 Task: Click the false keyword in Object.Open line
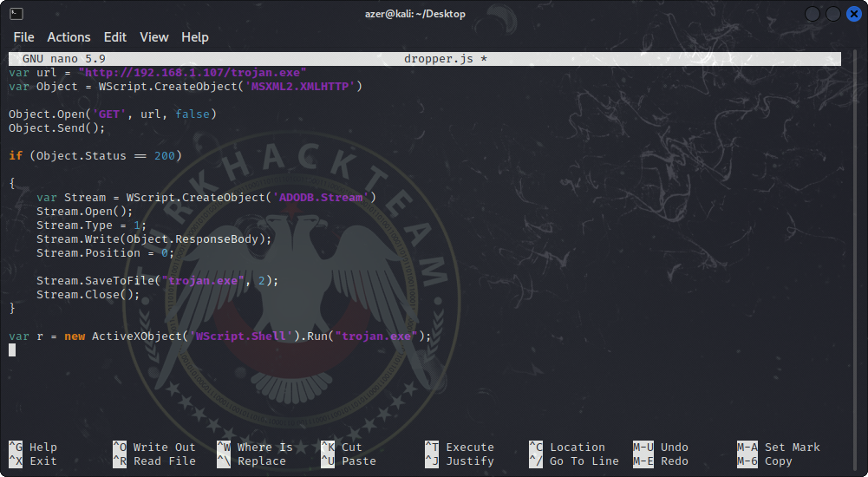(x=193, y=114)
